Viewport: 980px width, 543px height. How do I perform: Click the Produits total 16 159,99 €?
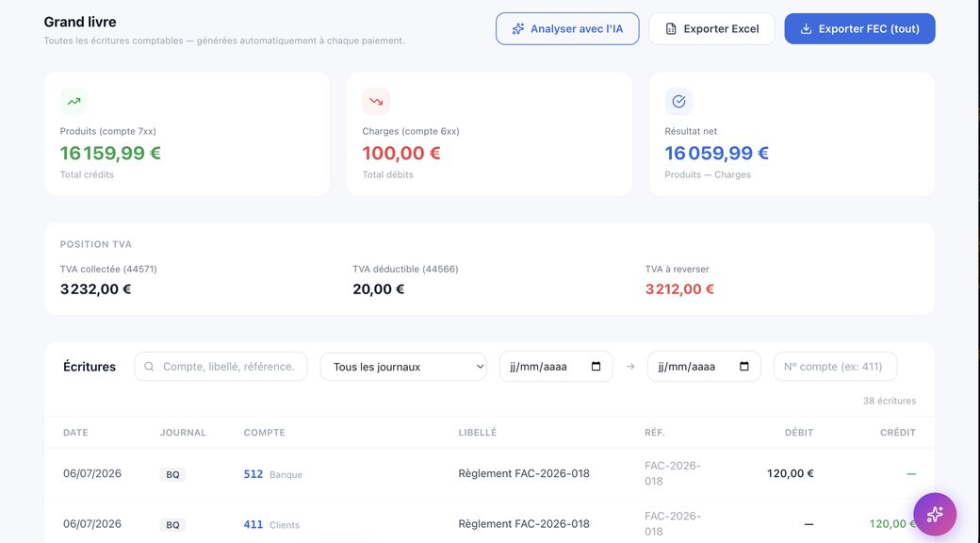[110, 153]
